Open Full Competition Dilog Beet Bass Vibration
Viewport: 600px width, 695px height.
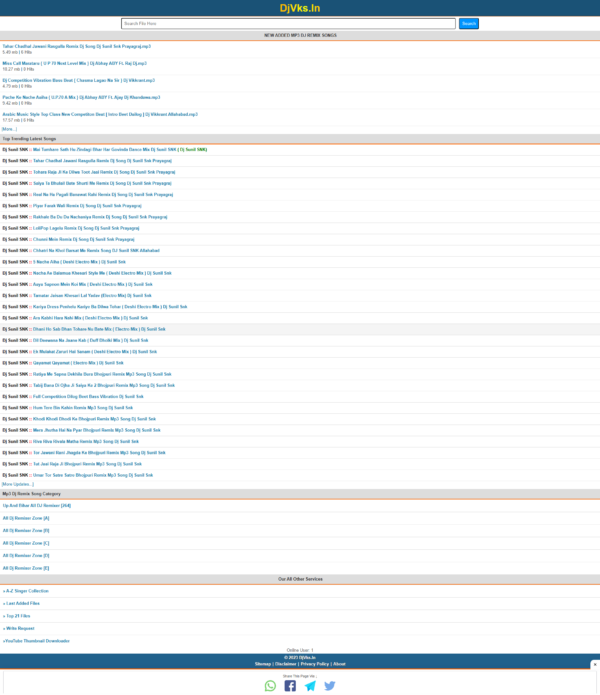coord(88,397)
